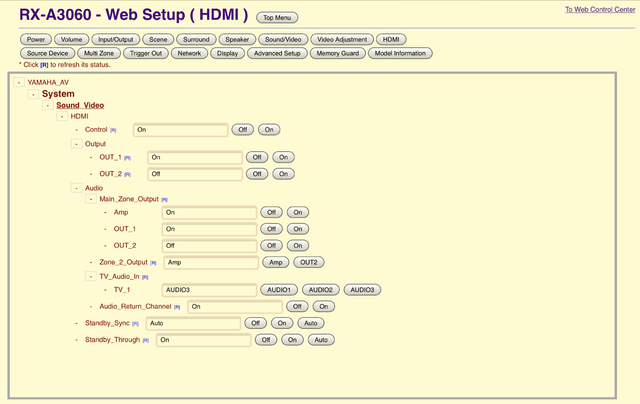Refresh Standby_Sync status [R] icon
The height and width of the screenshot is (404, 640).
tap(136, 324)
